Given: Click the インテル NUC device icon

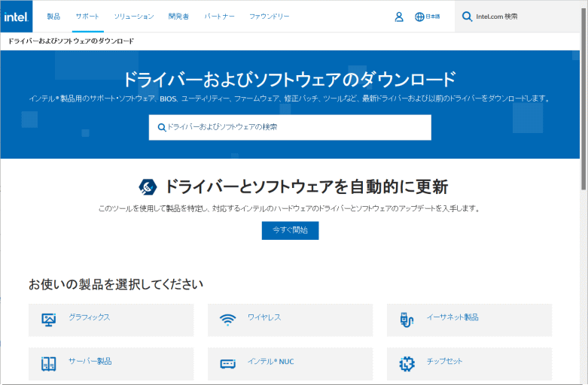Looking at the screenshot, I should click(x=227, y=364).
